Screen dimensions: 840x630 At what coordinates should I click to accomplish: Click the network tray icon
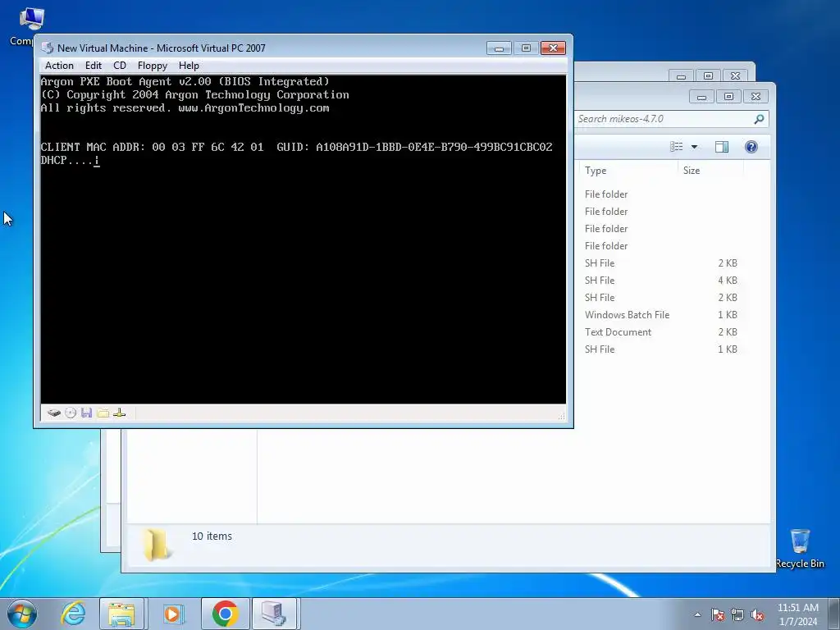click(x=737, y=614)
